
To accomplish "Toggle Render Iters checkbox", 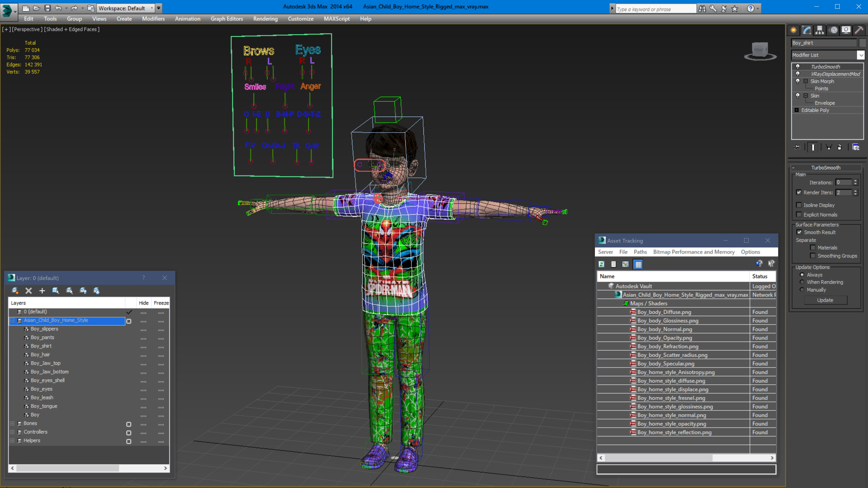I will click(x=799, y=192).
